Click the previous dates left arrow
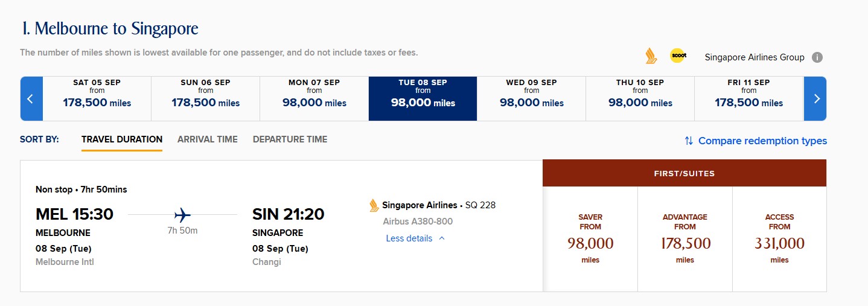Screen dimensions: 868x306 (31, 98)
